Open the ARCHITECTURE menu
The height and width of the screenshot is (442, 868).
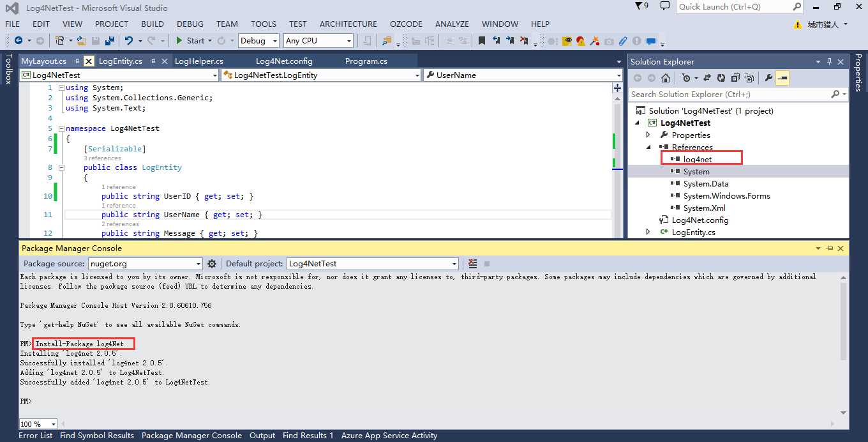pyautogui.click(x=348, y=24)
